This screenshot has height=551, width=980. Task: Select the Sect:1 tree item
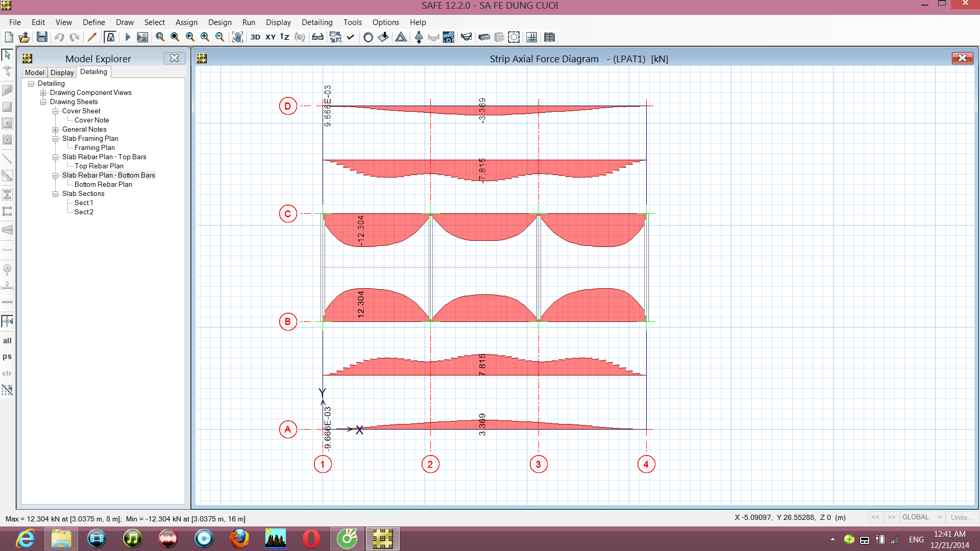(84, 203)
